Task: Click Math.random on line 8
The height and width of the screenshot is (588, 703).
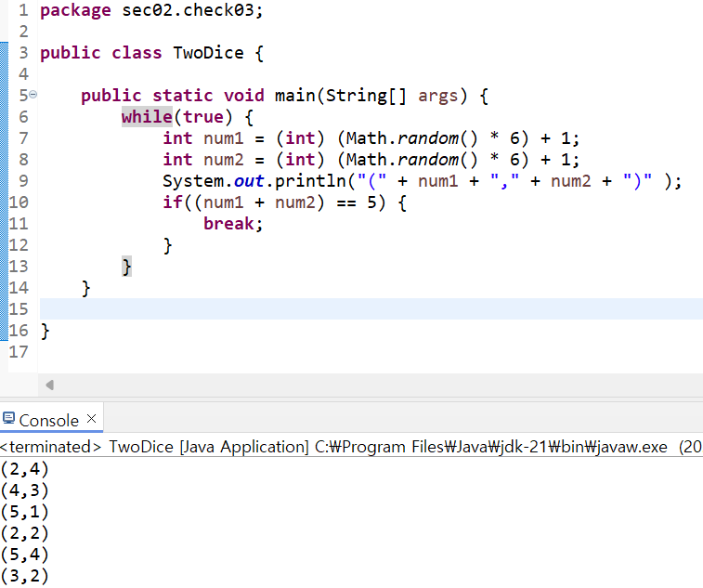Action: coord(403,160)
